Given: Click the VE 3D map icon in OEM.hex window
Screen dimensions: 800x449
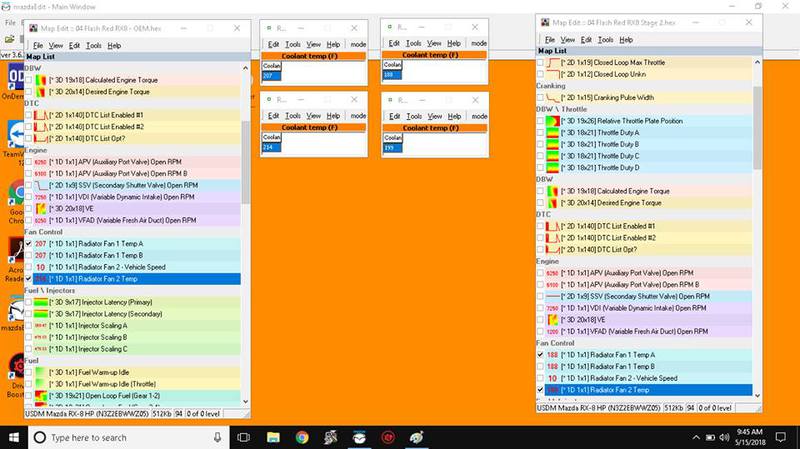Looking at the screenshot, I should pyautogui.click(x=41, y=208).
